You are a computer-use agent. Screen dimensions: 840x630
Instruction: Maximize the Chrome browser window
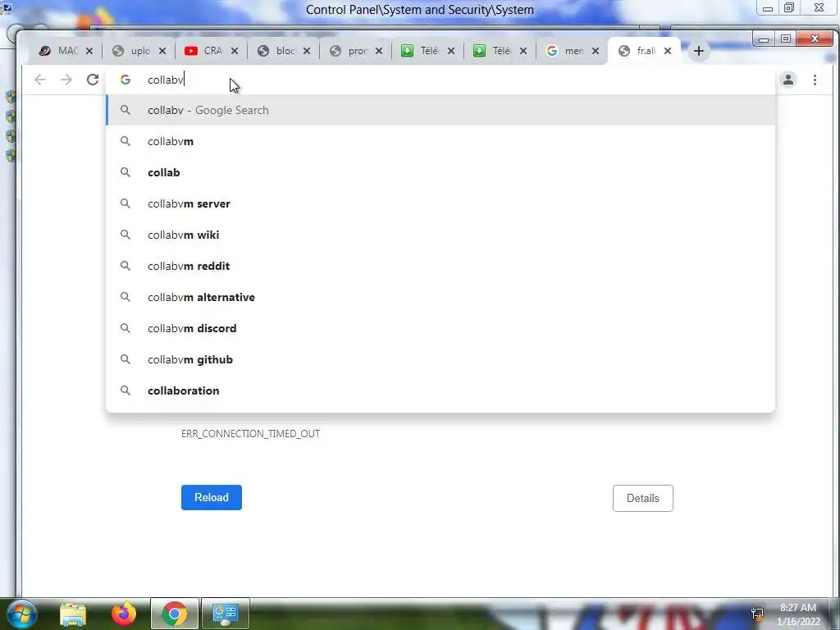click(x=785, y=39)
